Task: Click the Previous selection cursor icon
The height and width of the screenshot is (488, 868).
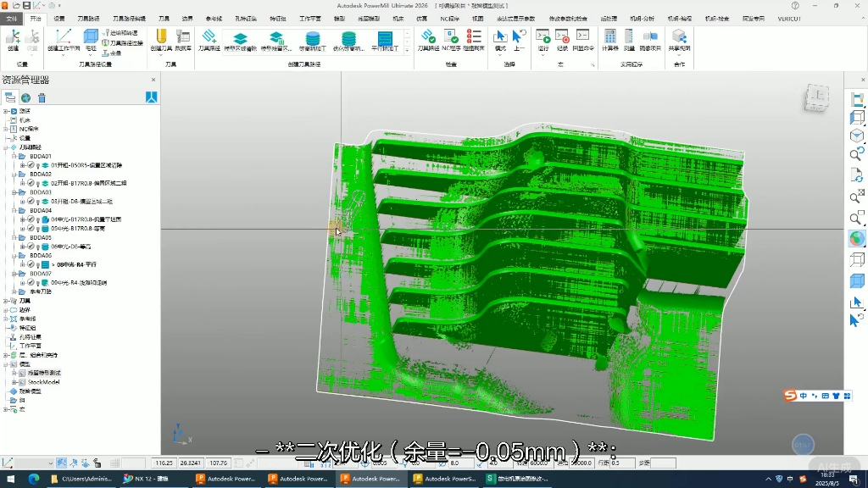Action: [x=519, y=36]
